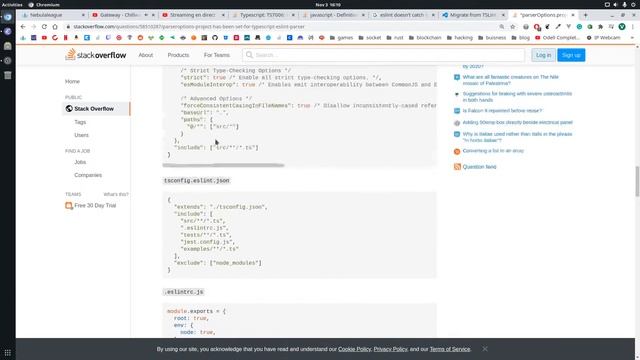Click the GitHub bookmark icon

click(x=215, y=38)
